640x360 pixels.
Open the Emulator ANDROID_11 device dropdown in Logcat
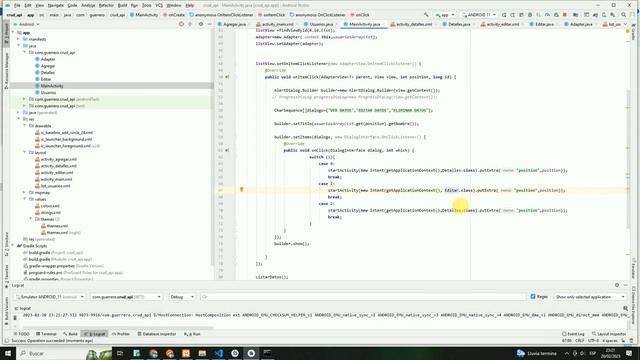point(49,297)
